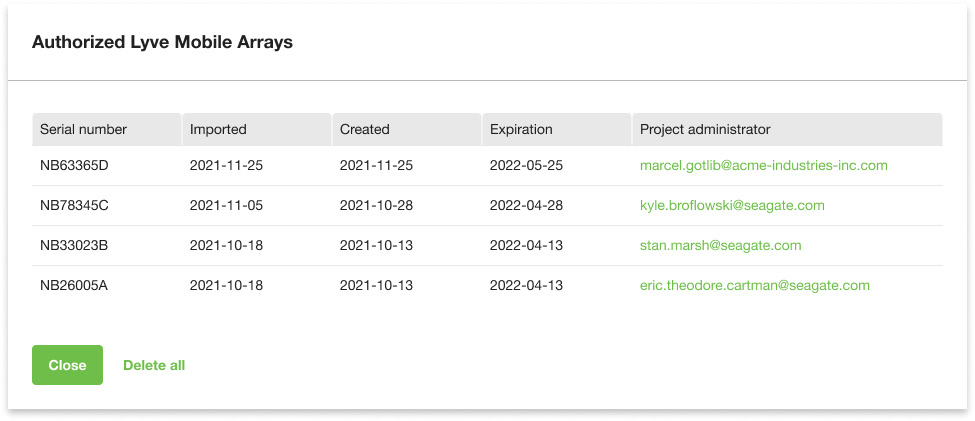Open stan.marsh@seagate.com email link
Image resolution: width=975 pixels, height=421 pixels.
coord(720,245)
